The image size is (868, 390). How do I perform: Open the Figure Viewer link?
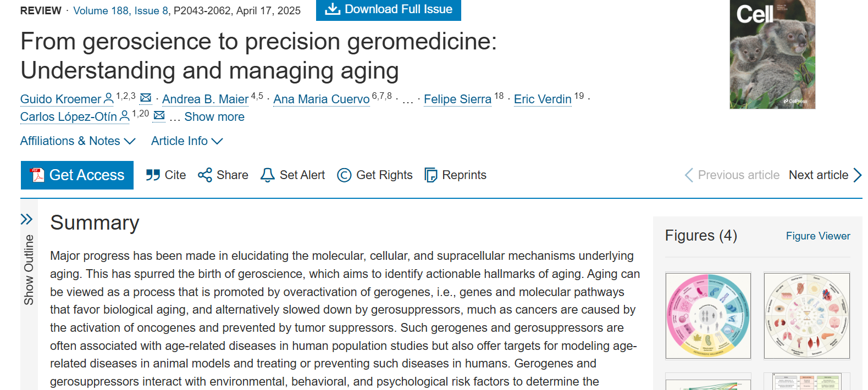817,236
